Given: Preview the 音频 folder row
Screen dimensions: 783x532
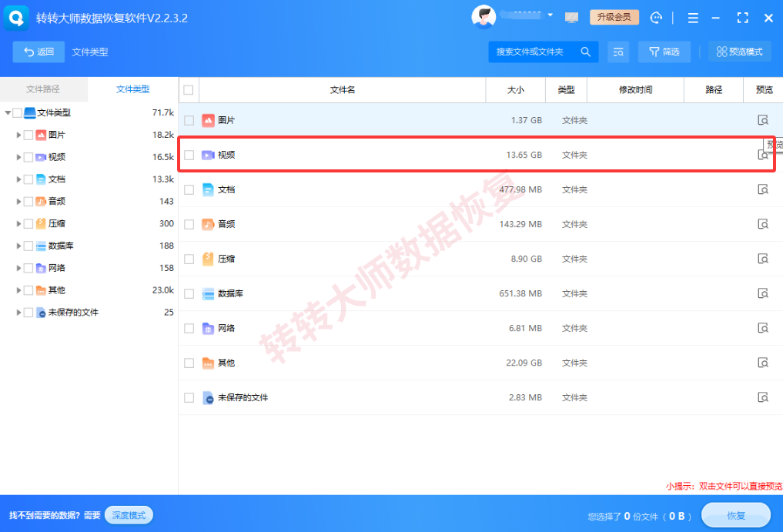Looking at the screenshot, I should coord(763,224).
